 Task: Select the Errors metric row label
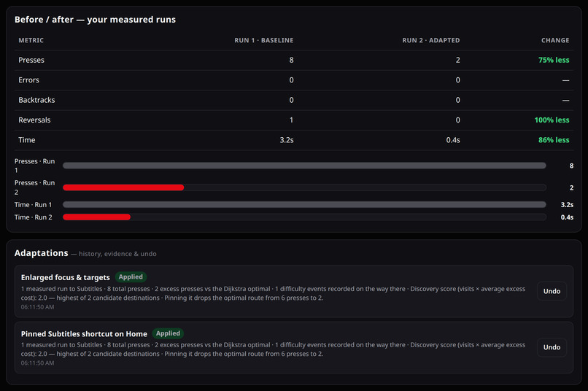pos(28,80)
